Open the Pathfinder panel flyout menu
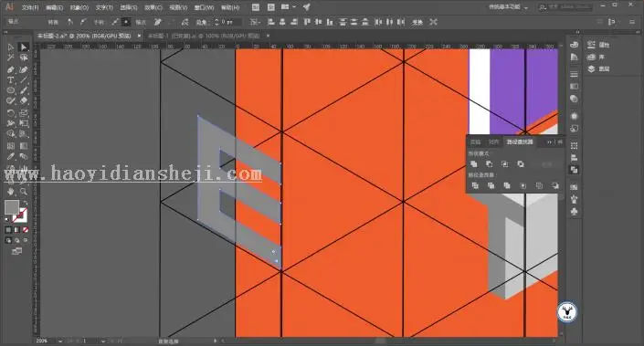 559,142
